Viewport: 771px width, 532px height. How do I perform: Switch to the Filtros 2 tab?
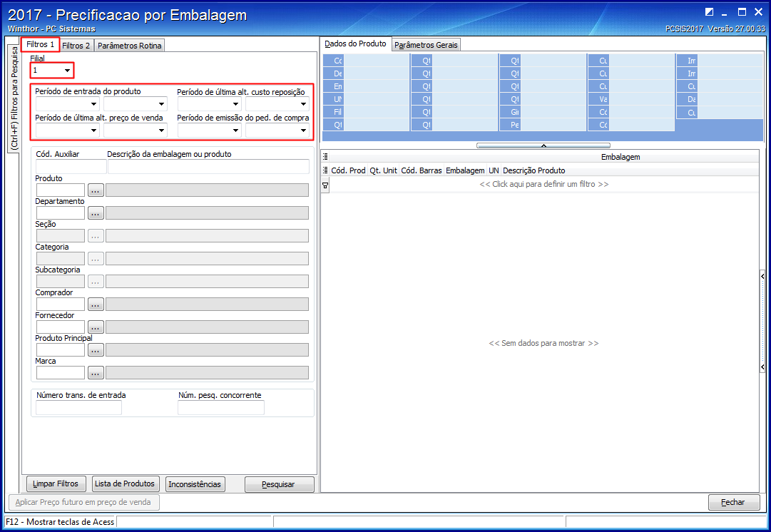pyautogui.click(x=76, y=46)
